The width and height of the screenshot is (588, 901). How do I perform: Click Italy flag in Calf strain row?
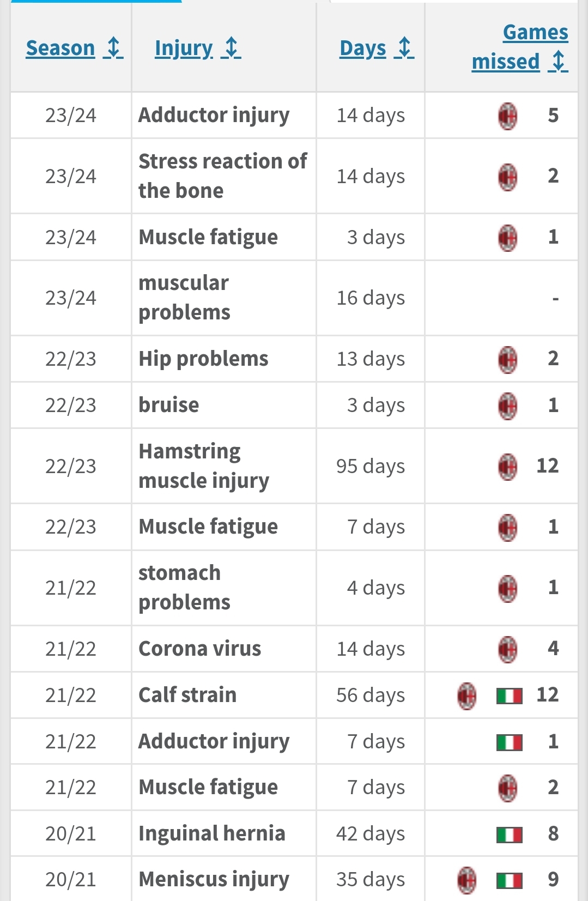pos(509,696)
